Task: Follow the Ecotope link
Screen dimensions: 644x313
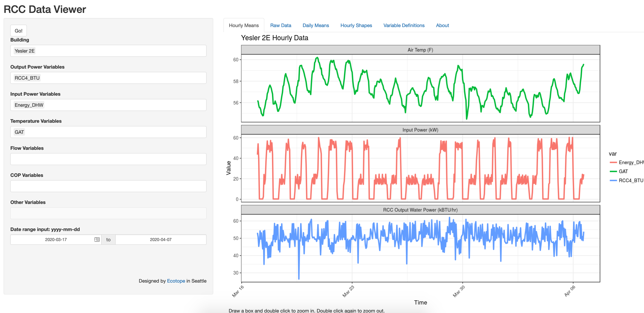Action: [x=176, y=281]
